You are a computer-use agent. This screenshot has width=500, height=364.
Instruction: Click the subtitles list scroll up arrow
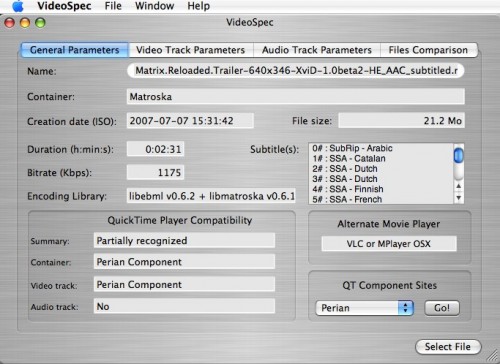pyautogui.click(x=459, y=186)
